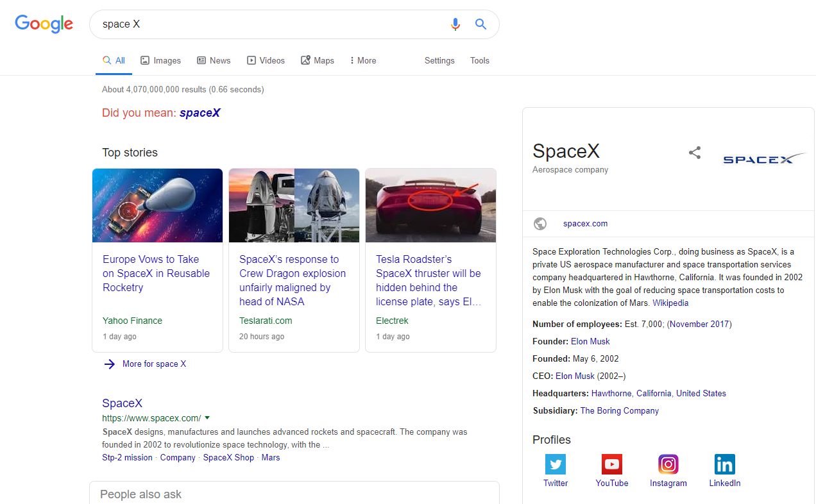Open search Tools menu
Screen dimensions: 816x504
[x=480, y=60]
